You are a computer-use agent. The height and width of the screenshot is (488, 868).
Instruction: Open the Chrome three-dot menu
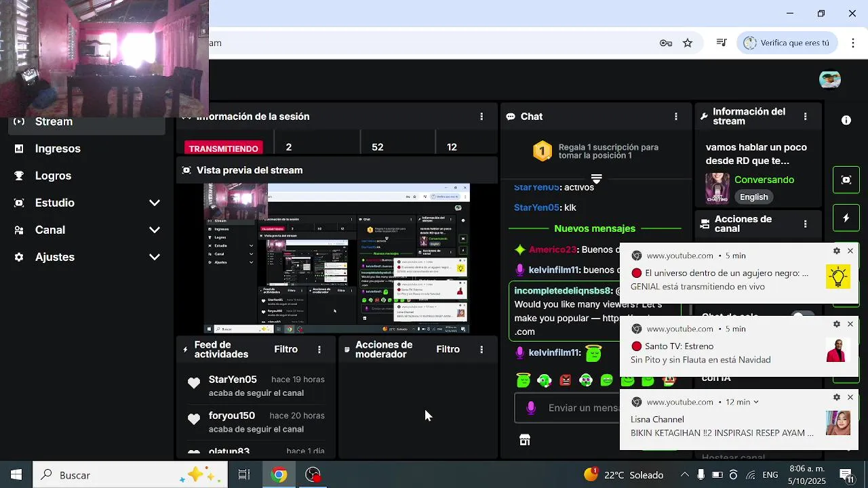[853, 43]
